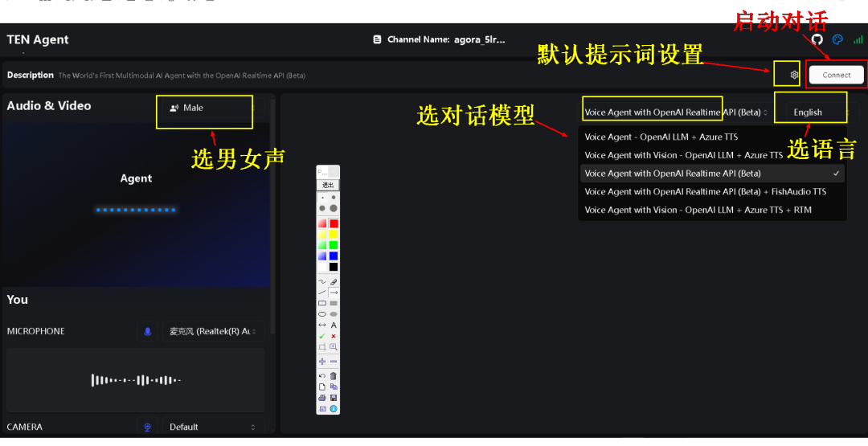Select the arrow drawing tool

point(334,293)
